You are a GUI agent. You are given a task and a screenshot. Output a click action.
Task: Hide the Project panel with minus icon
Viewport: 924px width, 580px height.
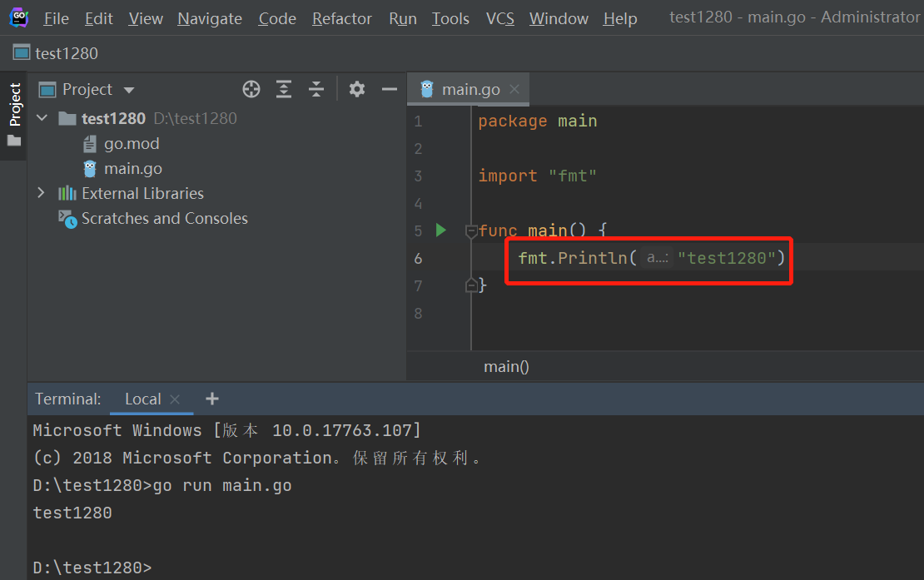(389, 89)
